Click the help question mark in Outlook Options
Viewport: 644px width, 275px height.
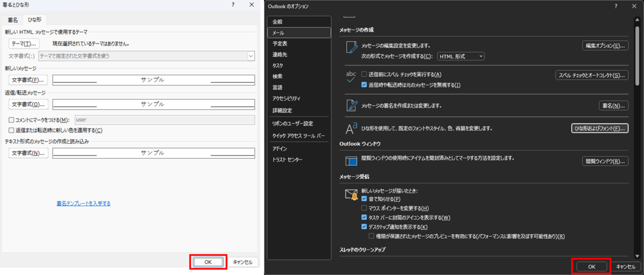click(616, 5)
